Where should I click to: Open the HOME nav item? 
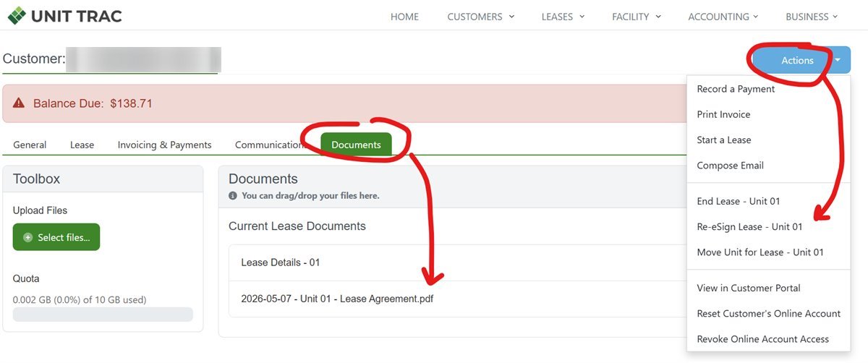pos(404,17)
